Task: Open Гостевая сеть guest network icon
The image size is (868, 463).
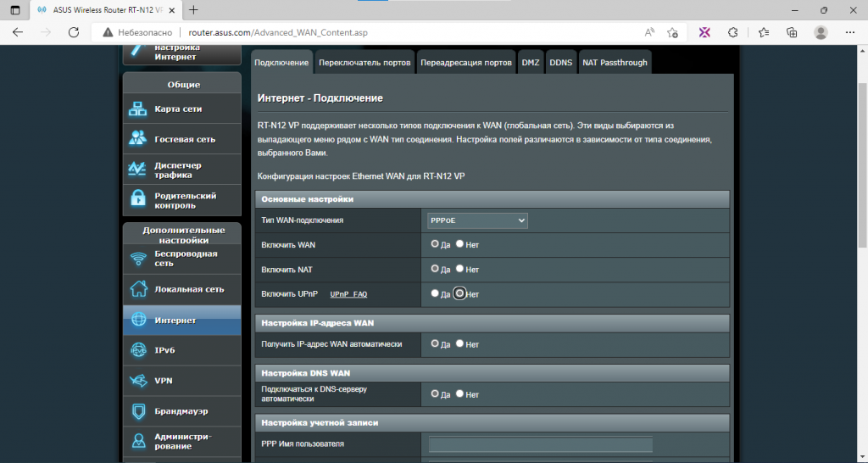Action: point(137,139)
